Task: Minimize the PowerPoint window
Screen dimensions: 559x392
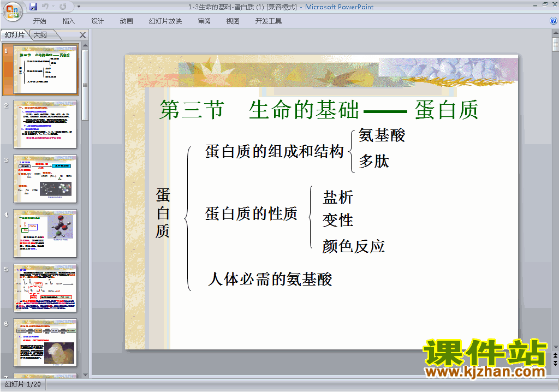Action: [x=536, y=4]
